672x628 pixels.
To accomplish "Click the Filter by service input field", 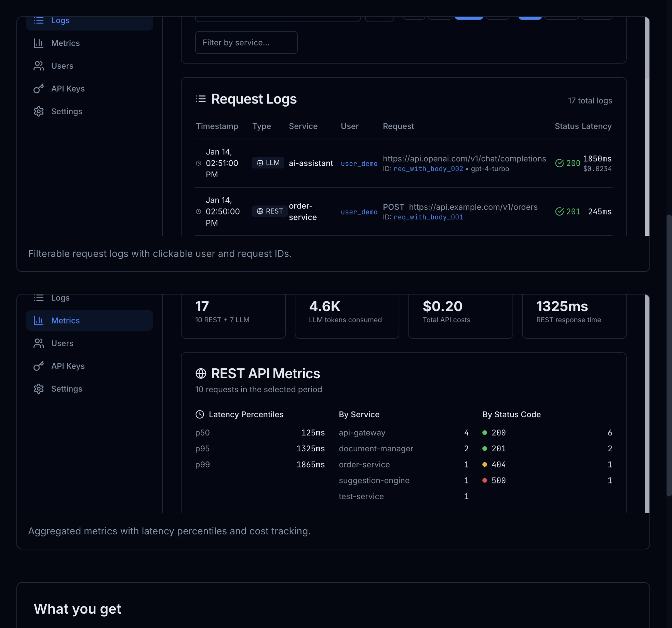I will click(x=246, y=43).
